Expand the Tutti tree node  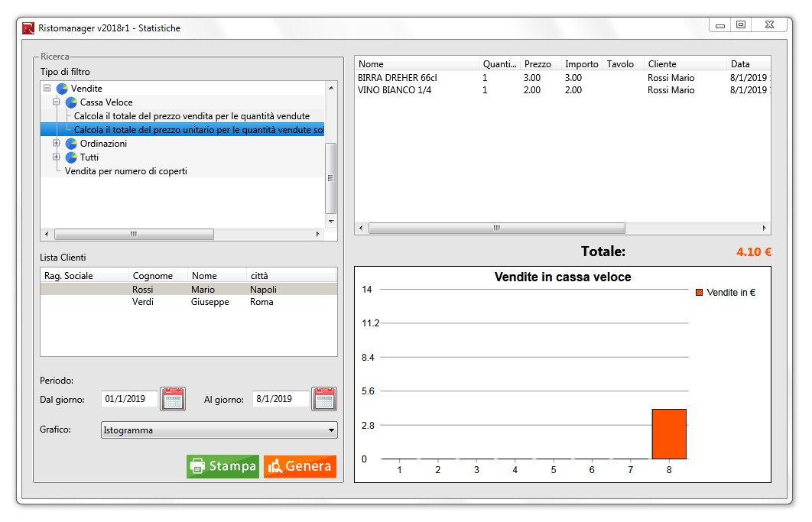pyautogui.click(x=56, y=157)
